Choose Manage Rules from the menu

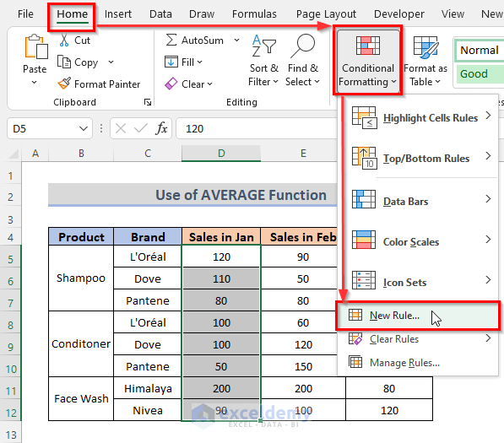(418, 362)
